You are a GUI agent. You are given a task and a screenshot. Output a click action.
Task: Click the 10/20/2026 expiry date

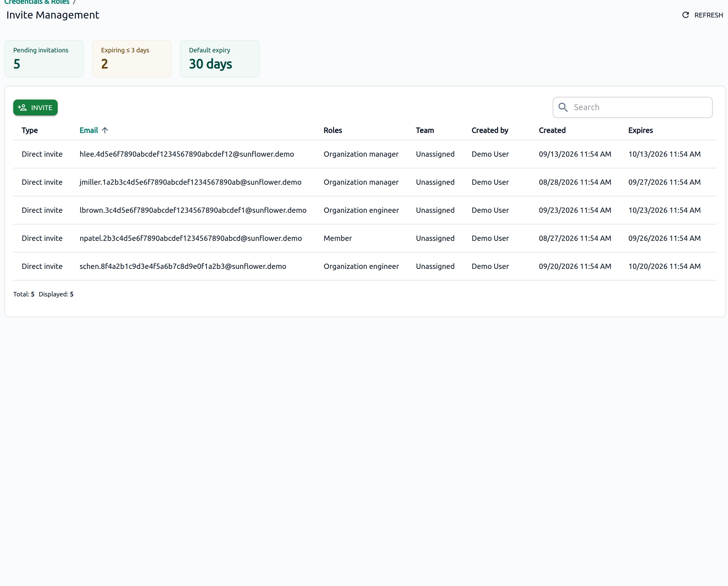pos(664,266)
